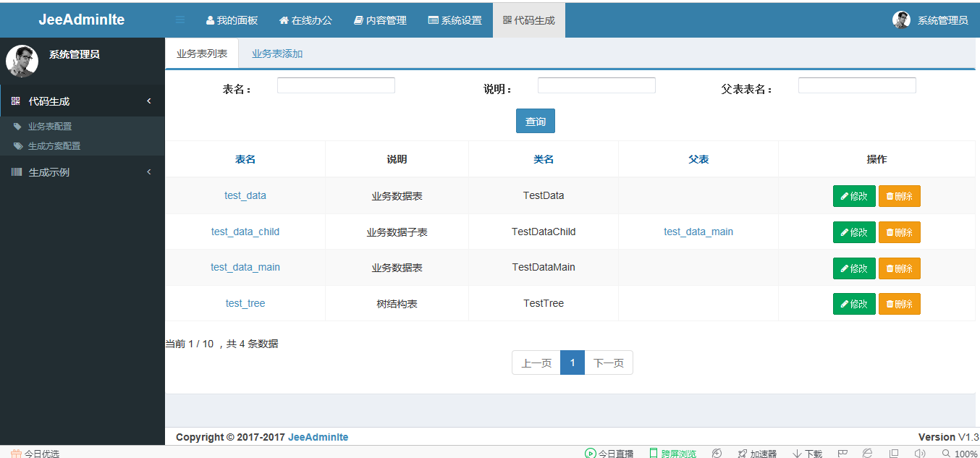Focus the 说明 search input
Screen dimensions: 980x458
pyautogui.click(x=596, y=85)
